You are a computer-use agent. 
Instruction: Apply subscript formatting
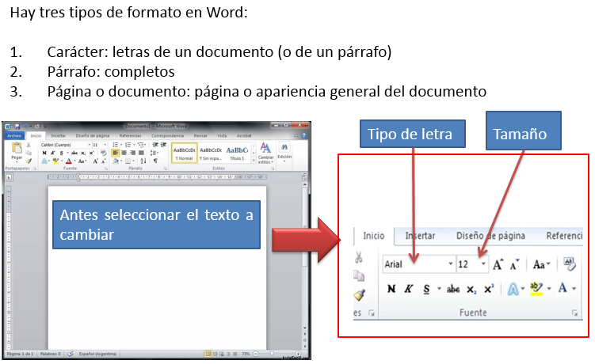(x=471, y=290)
